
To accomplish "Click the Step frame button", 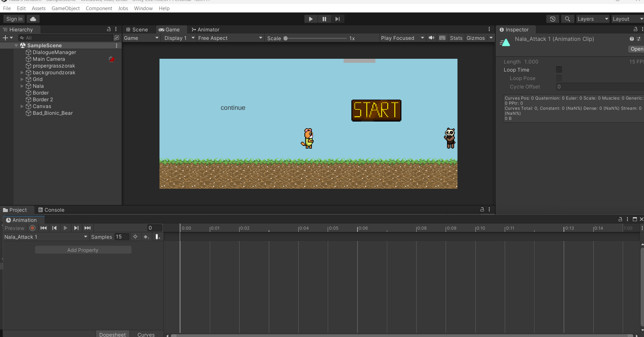I will (x=337, y=19).
